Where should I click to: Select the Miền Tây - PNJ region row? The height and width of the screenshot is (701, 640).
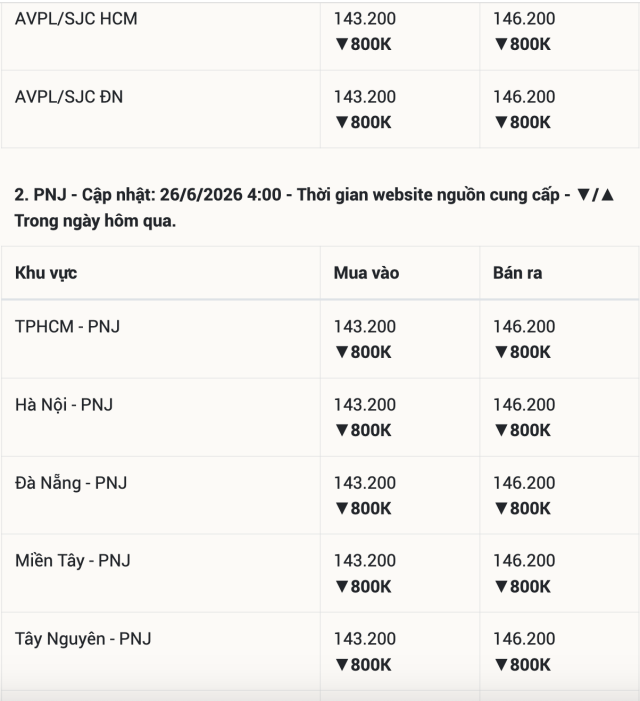320,574
